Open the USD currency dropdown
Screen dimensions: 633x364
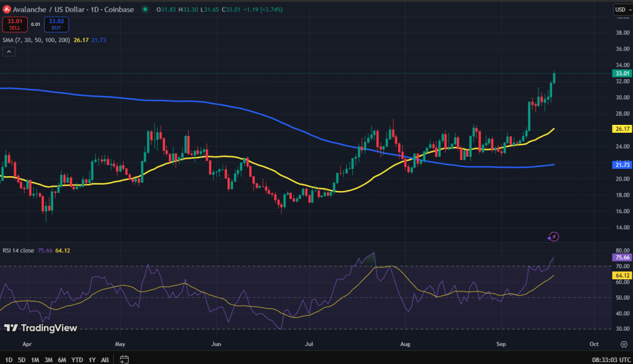tap(621, 9)
